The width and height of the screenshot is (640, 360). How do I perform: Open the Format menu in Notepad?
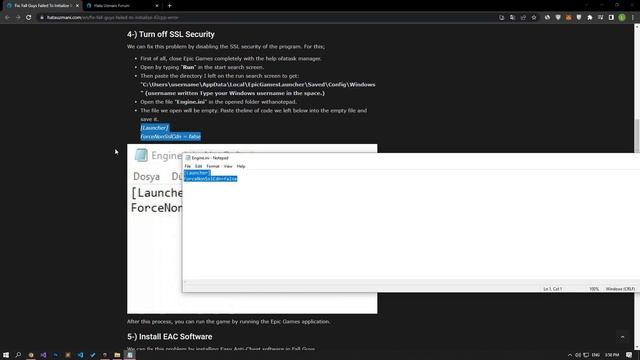coord(213,167)
